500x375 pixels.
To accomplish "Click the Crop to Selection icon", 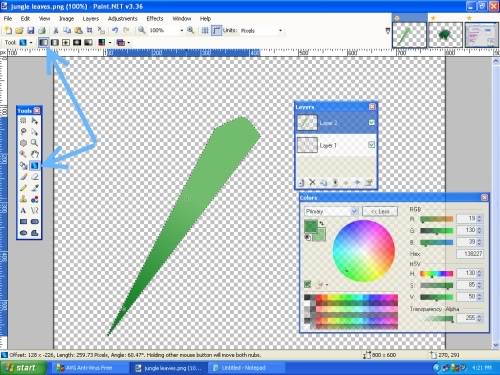I will coord(90,30).
